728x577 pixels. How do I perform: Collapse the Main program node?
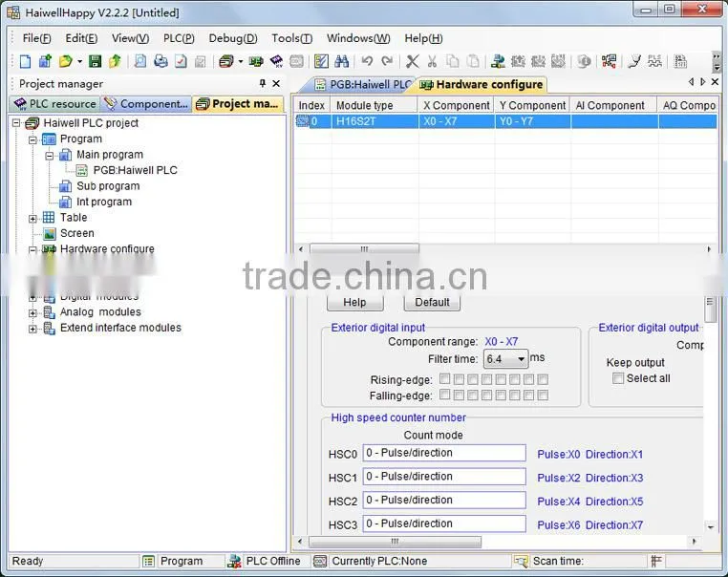[x=50, y=155]
